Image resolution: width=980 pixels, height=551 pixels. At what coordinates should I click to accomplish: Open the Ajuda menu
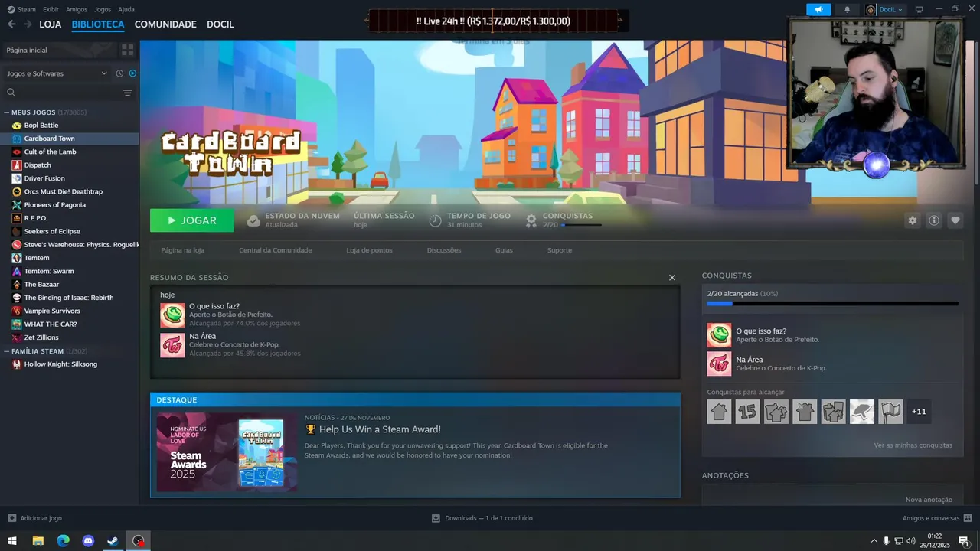click(x=126, y=9)
